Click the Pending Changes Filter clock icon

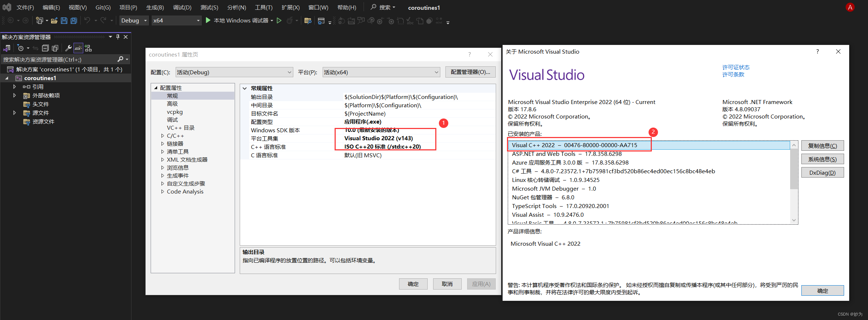21,48
